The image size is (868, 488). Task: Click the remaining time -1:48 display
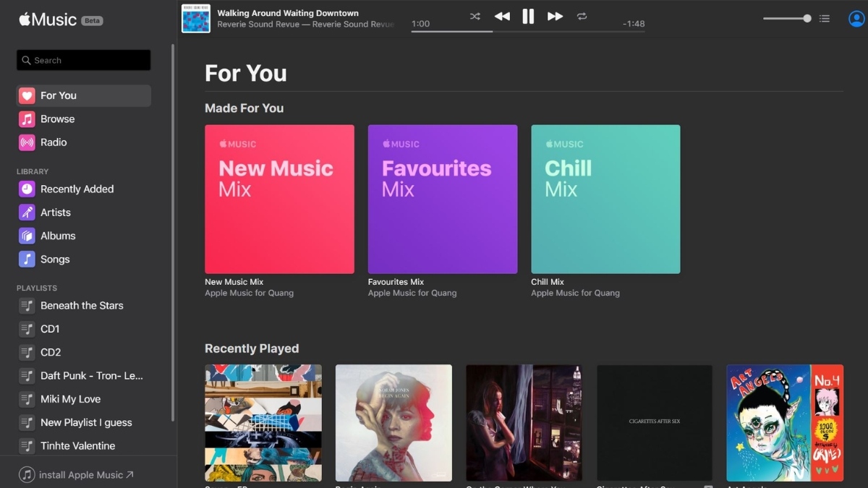point(634,24)
